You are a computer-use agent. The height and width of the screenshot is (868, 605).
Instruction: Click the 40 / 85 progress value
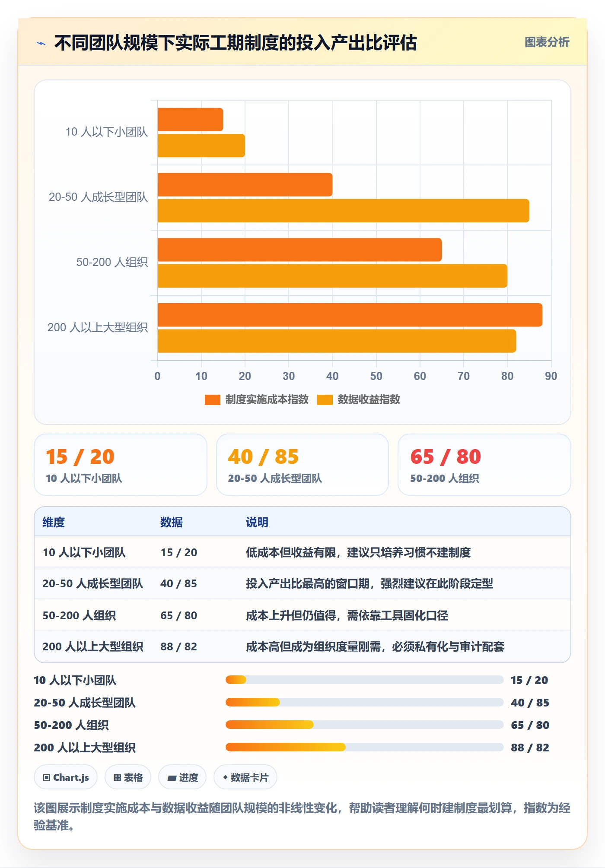pyautogui.click(x=530, y=703)
